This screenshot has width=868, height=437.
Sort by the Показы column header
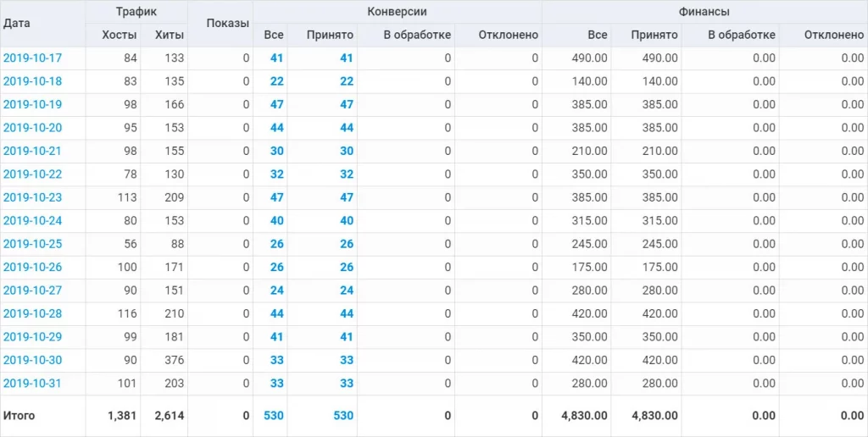(x=227, y=24)
